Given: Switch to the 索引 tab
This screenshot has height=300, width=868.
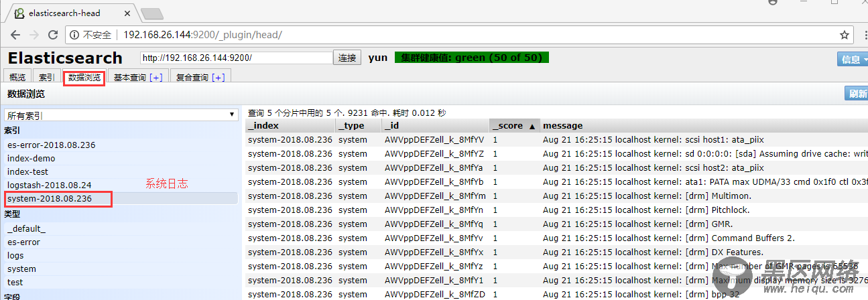Looking at the screenshot, I should (x=46, y=78).
